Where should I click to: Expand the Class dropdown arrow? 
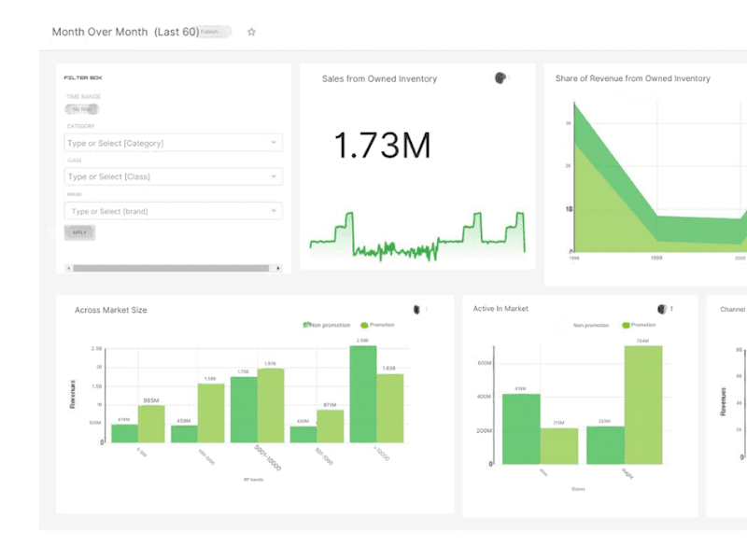(274, 176)
